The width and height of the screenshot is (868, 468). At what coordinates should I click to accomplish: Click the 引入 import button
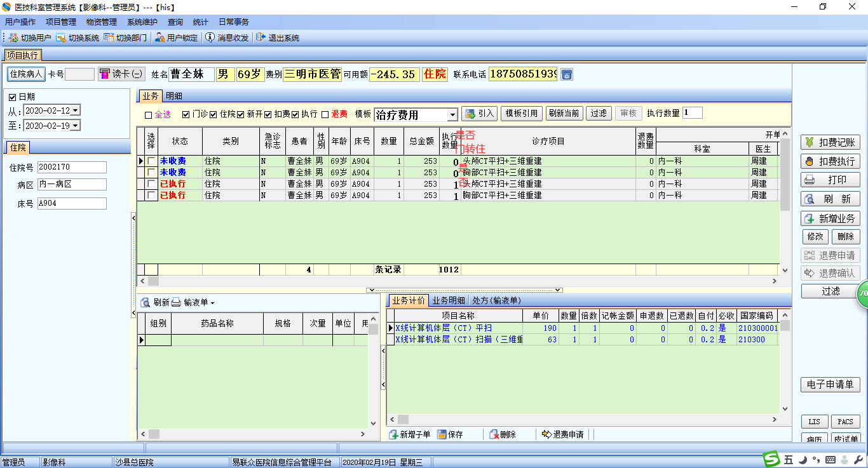[x=479, y=114]
